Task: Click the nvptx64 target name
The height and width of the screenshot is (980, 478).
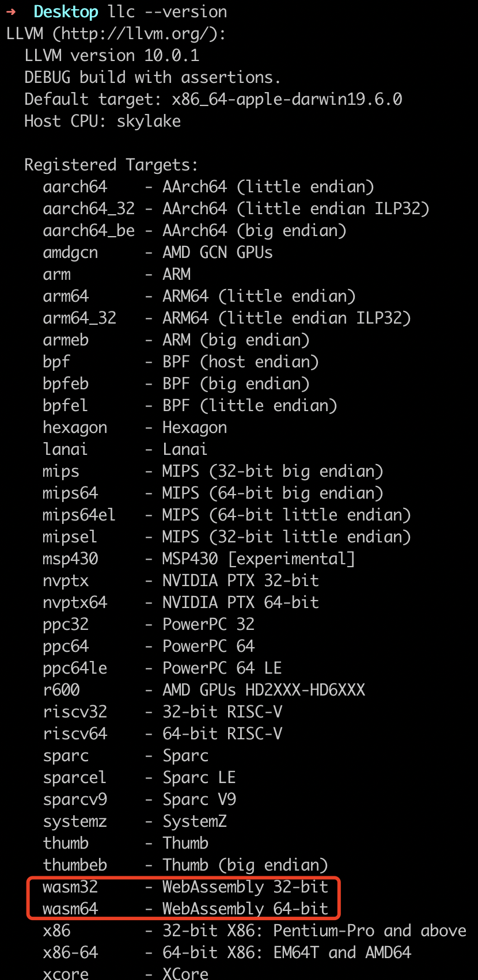Action: pos(75,602)
